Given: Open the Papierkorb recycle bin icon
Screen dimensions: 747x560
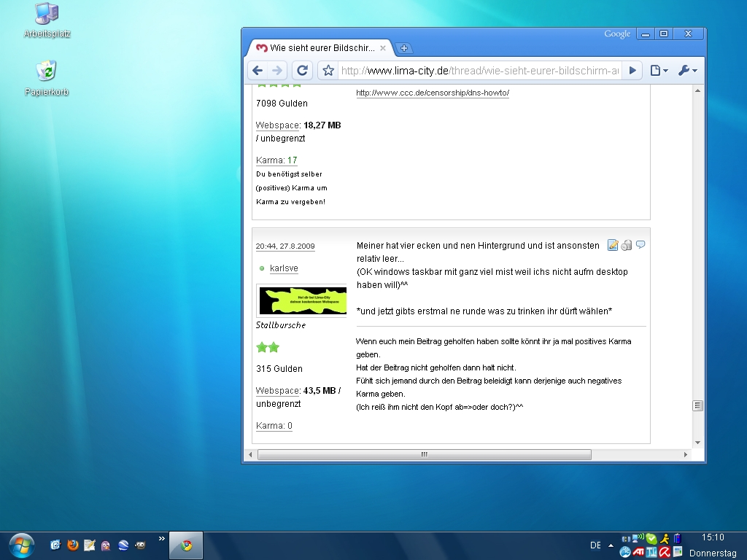Looking at the screenshot, I should point(47,71).
